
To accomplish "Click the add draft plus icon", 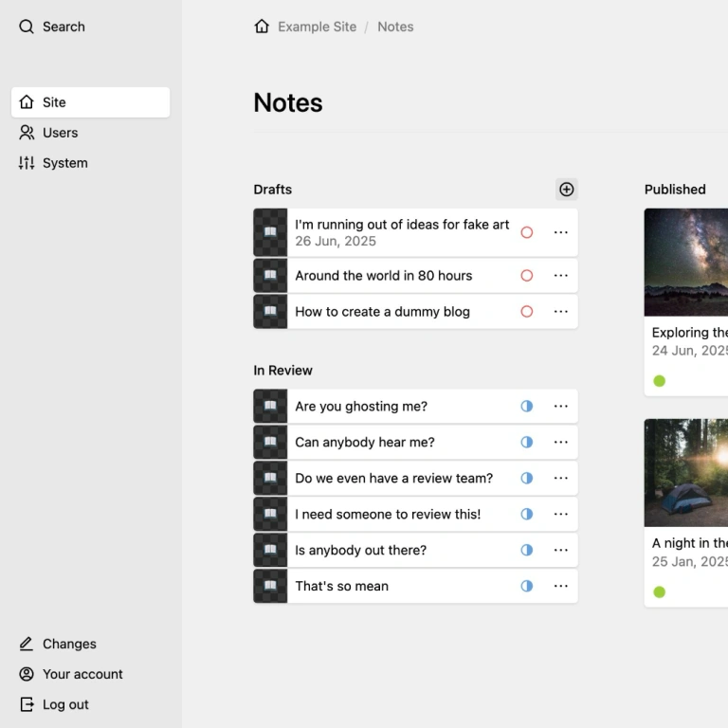I will coord(566,190).
